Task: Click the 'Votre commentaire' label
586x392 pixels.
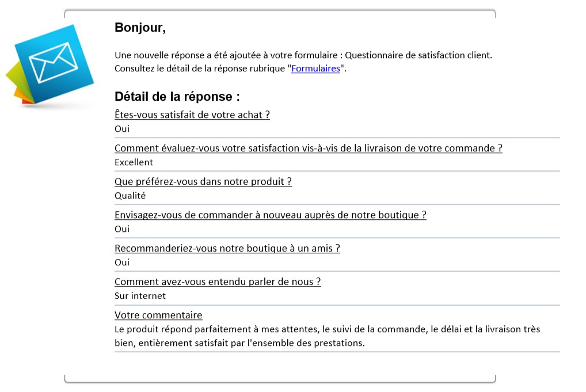Action: 158,315
